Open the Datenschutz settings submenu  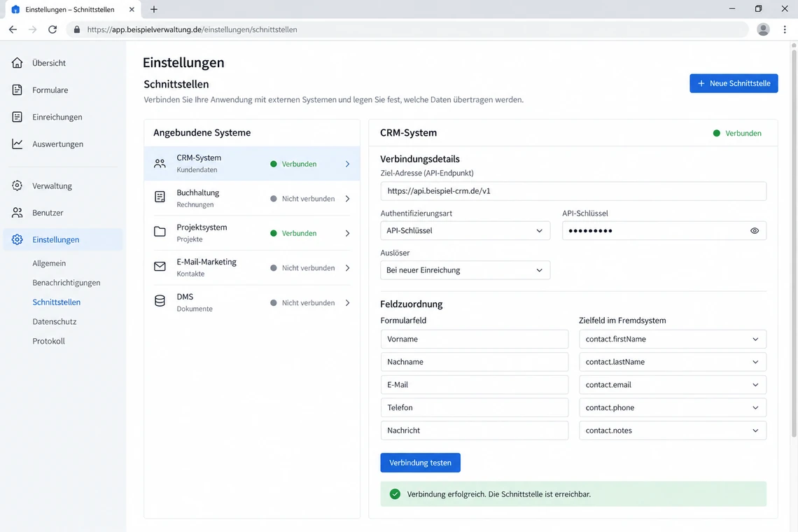(55, 321)
